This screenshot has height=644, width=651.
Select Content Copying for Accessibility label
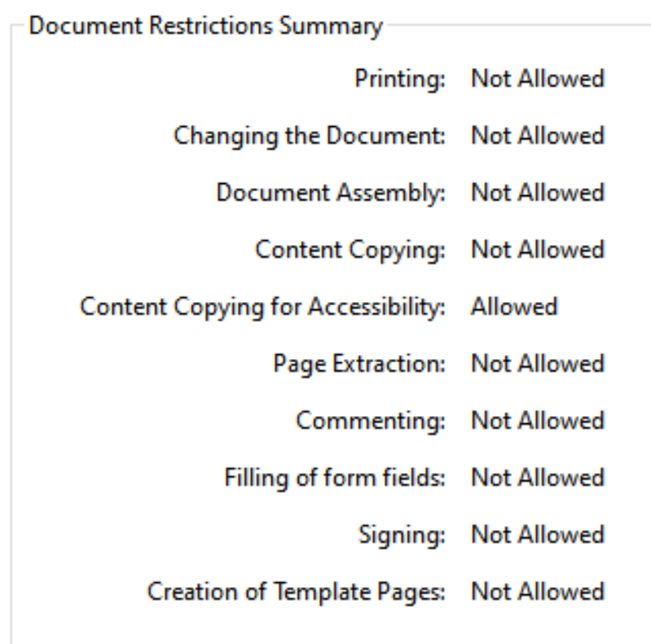click(262, 307)
